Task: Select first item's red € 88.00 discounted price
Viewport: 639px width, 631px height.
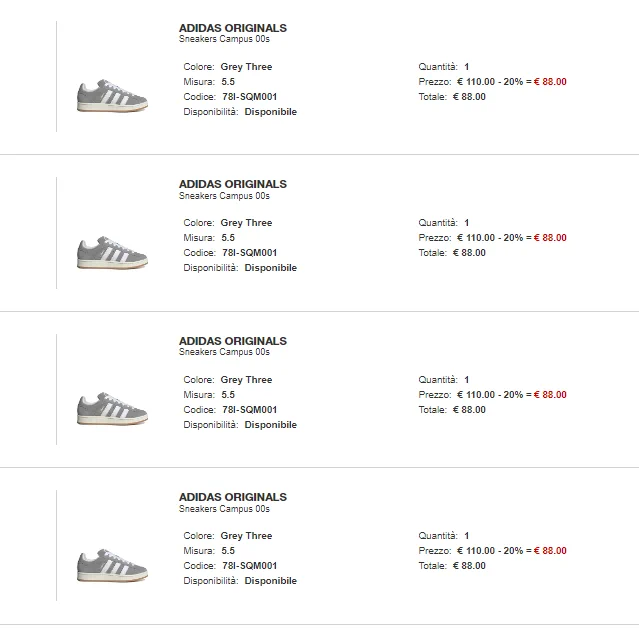Action: (550, 82)
